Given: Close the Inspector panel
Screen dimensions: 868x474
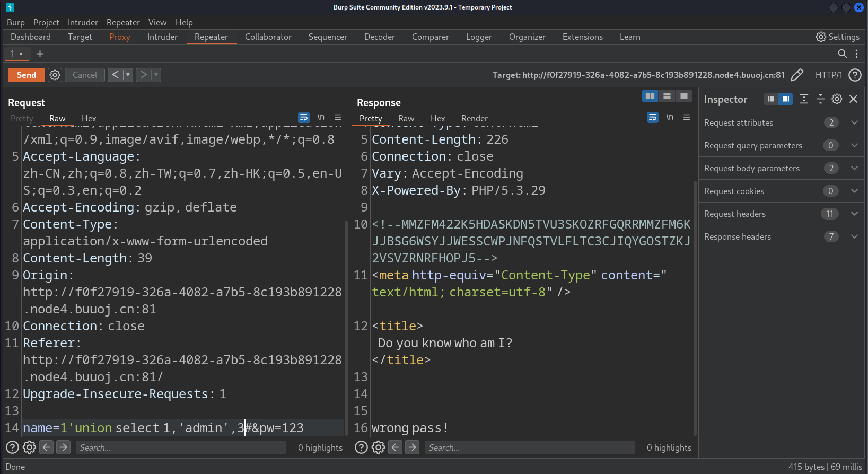Looking at the screenshot, I should pos(854,99).
